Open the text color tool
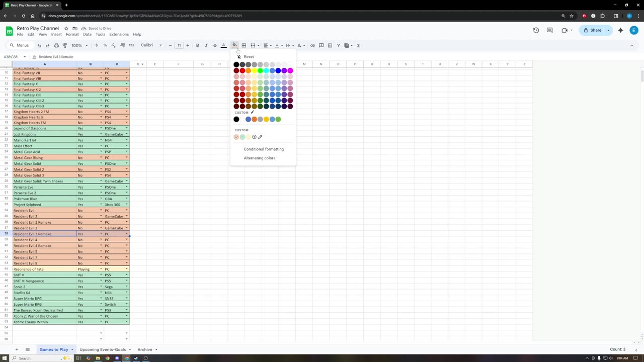 pyautogui.click(x=224, y=45)
